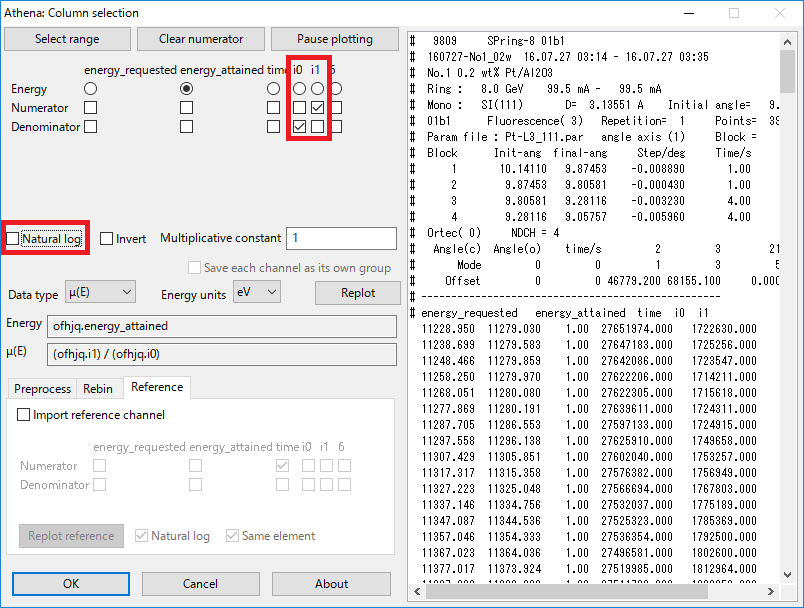This screenshot has width=804, height=608.
Task: Click the horizontal scrollbar thumb in preview
Action: click(x=567, y=592)
